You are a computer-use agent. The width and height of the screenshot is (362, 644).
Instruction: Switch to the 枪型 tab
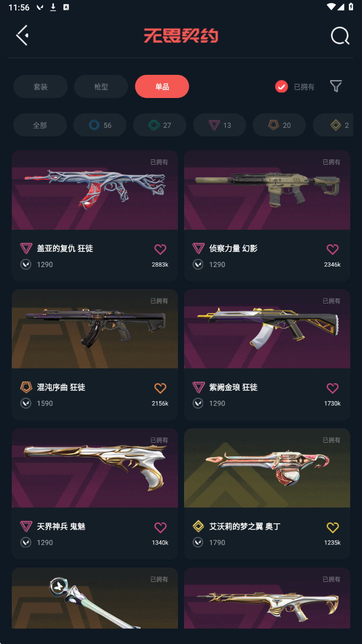(101, 87)
